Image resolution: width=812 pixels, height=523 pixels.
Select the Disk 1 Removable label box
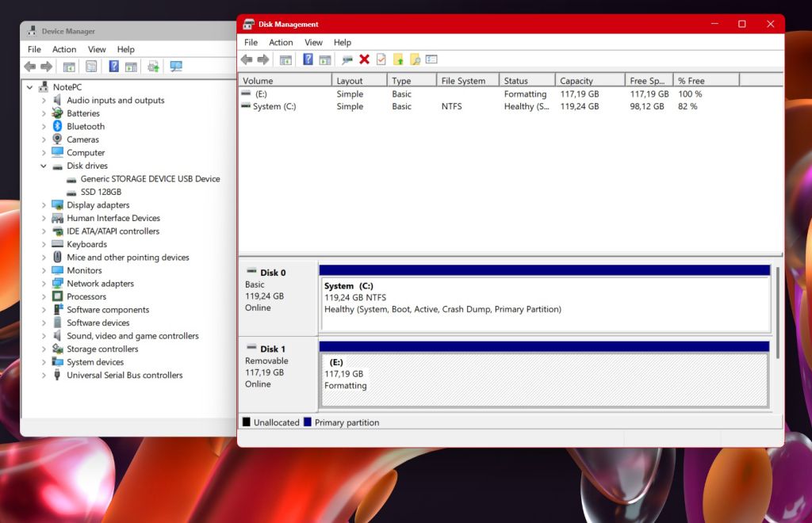coord(278,373)
